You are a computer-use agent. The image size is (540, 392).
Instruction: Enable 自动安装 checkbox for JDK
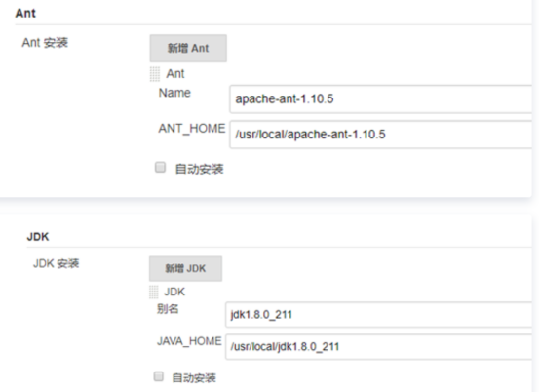click(159, 376)
